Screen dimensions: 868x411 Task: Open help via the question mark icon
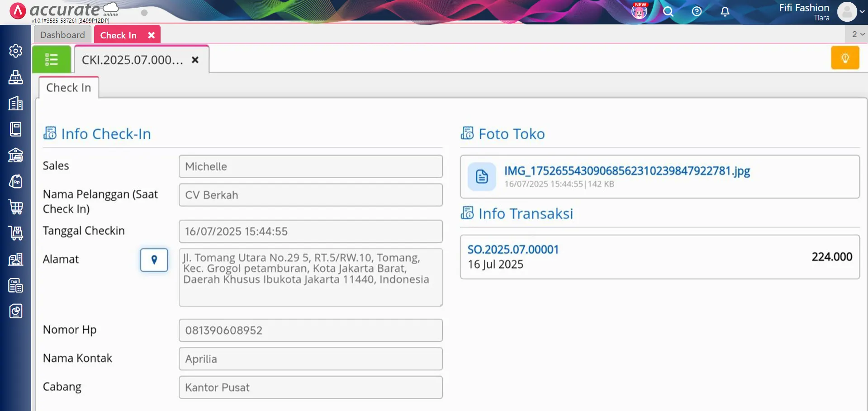point(696,12)
